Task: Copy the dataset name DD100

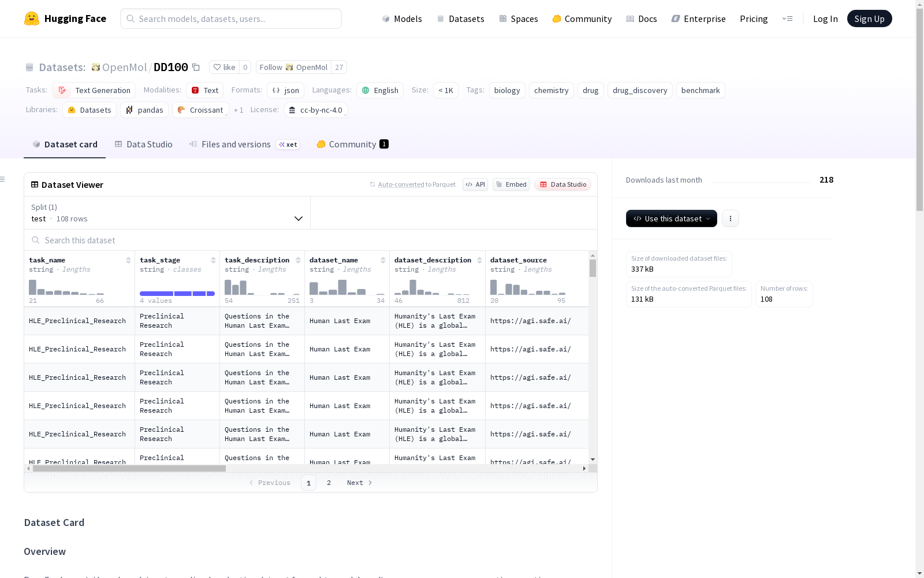Action: point(196,68)
